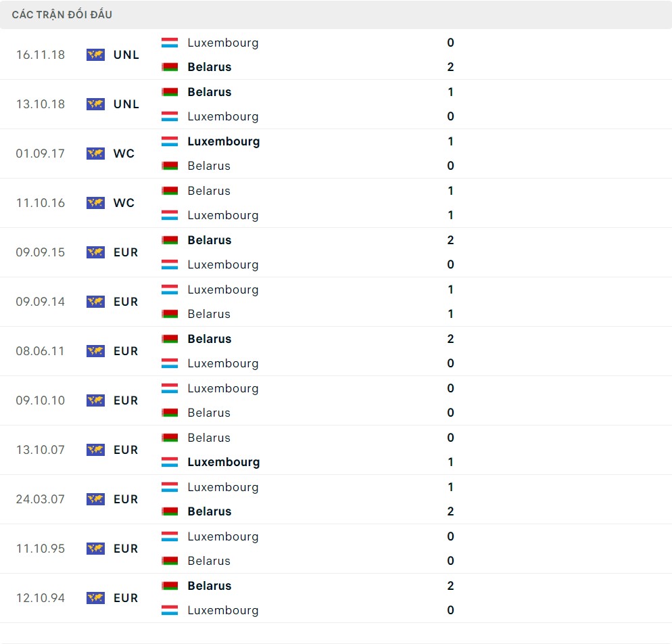Click Luxembourg flag in the 08.06.11 match

(x=170, y=363)
